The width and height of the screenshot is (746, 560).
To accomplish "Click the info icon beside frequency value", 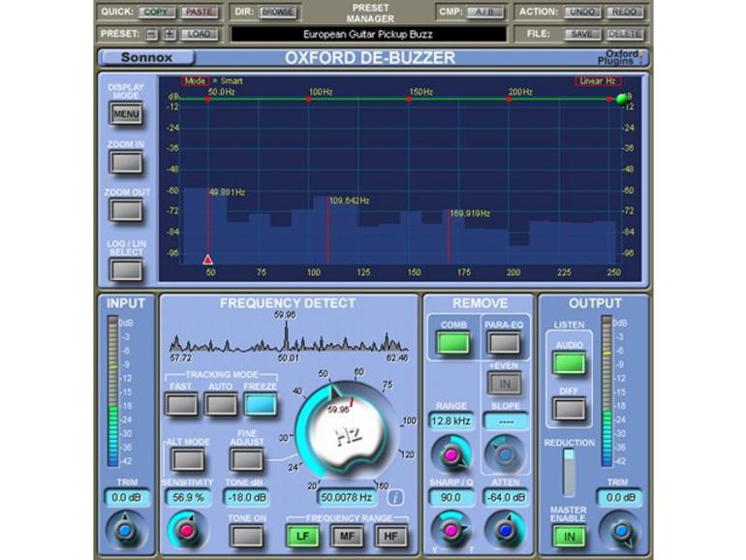I will point(395,498).
